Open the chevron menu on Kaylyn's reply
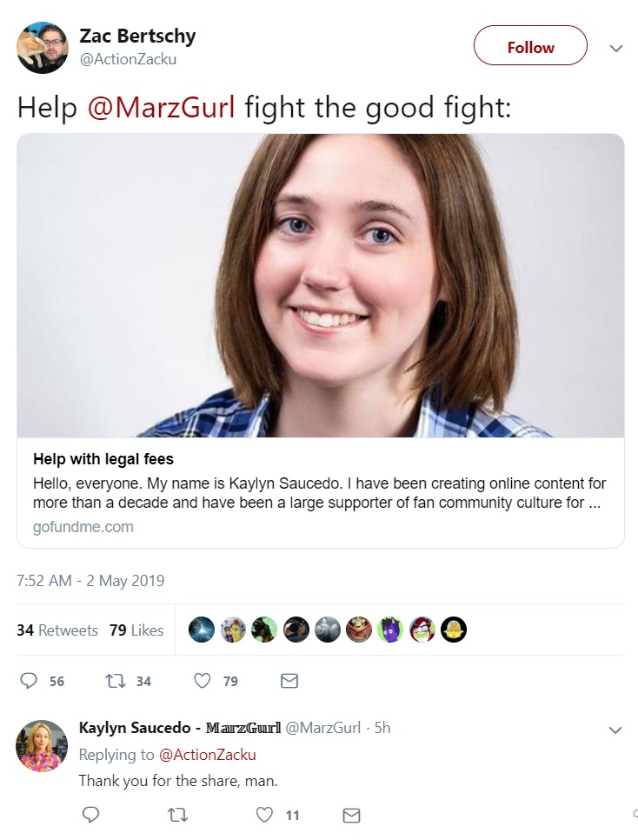 click(615, 730)
